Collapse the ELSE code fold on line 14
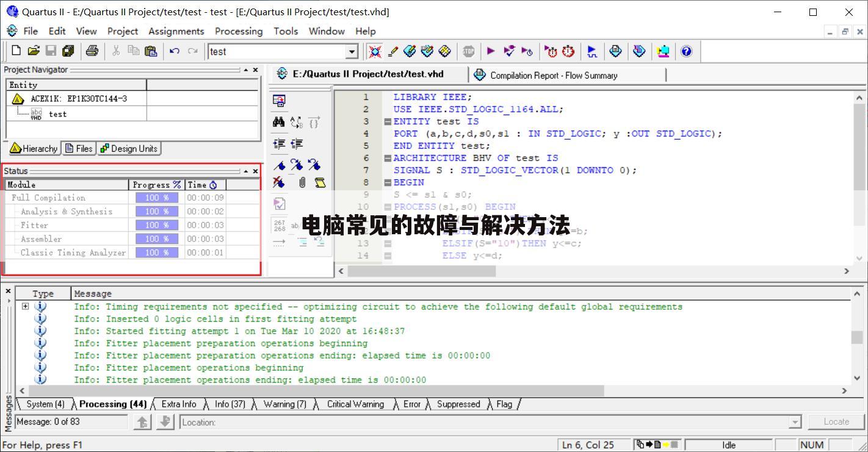 (x=388, y=256)
